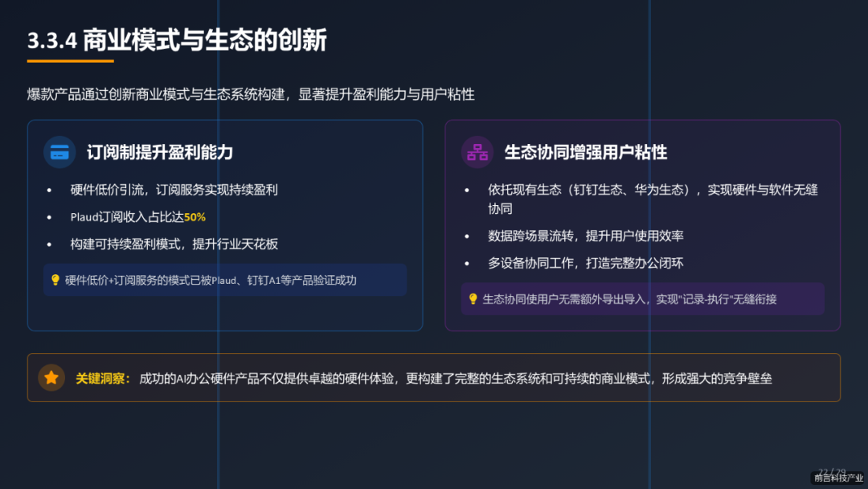Expand the 订阅制提升盈利能力 card
The width and height of the screenshot is (868, 489).
tap(225, 225)
